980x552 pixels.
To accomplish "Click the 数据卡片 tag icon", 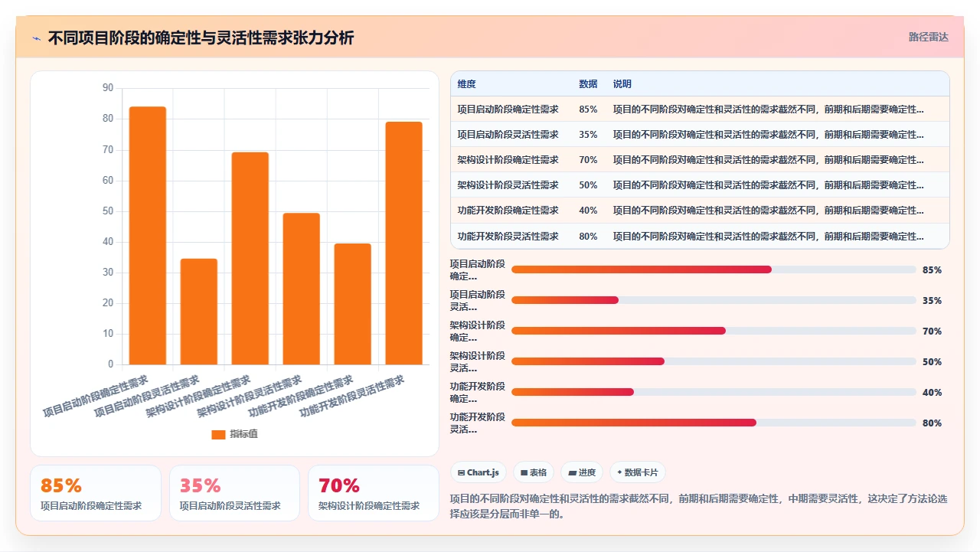I will click(x=619, y=472).
